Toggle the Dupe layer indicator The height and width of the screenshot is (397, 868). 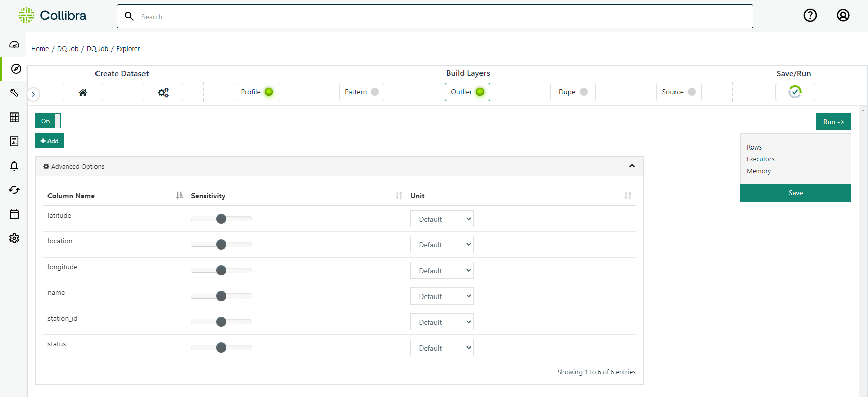pos(584,92)
